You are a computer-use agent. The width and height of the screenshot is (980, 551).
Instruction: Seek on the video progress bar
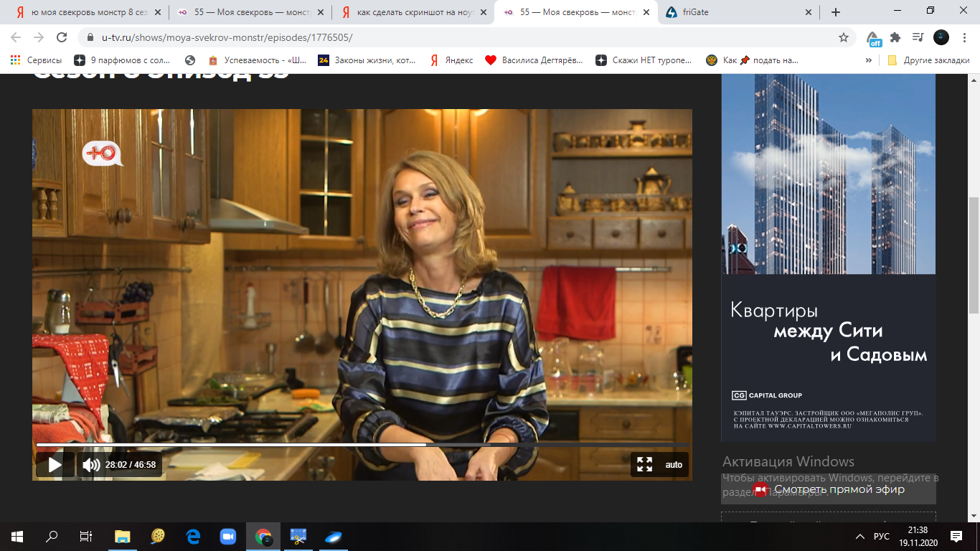tap(362, 445)
